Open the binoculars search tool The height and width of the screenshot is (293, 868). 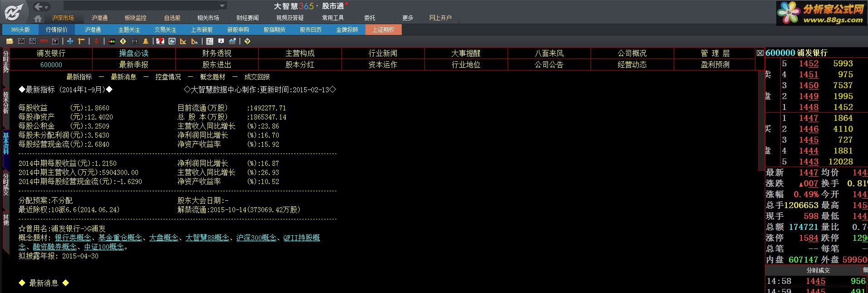(134, 41)
